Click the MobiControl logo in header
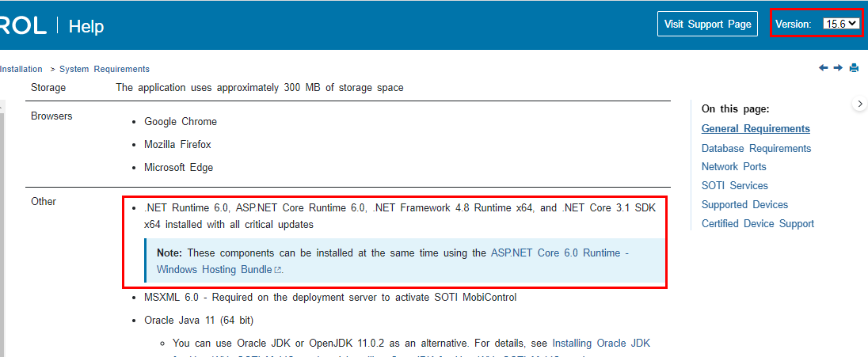 pyautogui.click(x=22, y=25)
